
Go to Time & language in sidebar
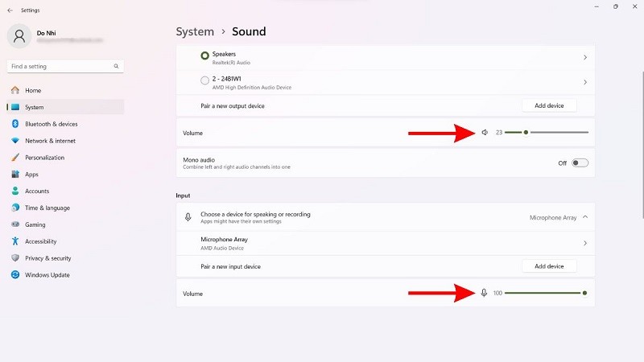(x=47, y=208)
